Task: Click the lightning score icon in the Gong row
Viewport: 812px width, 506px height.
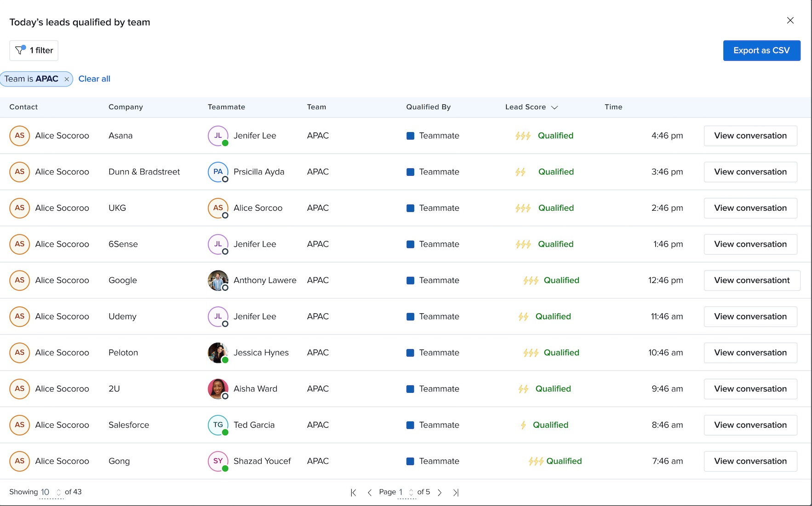Action: pyautogui.click(x=536, y=461)
